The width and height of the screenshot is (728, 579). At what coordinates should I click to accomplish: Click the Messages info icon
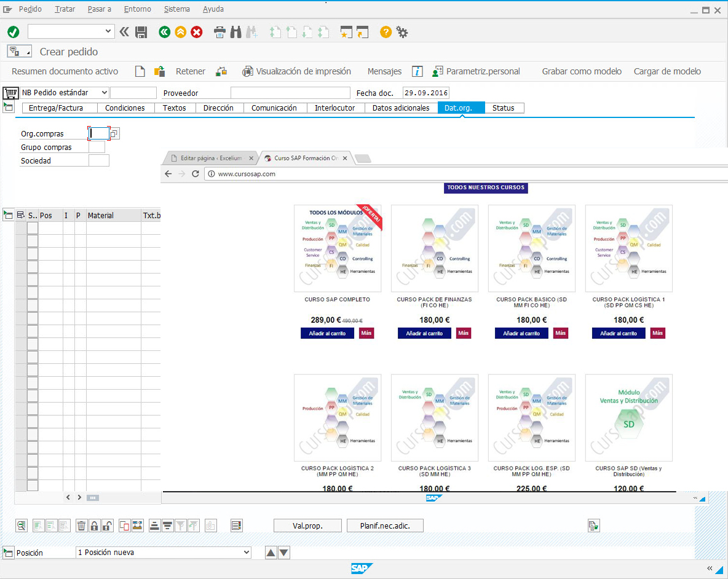417,71
